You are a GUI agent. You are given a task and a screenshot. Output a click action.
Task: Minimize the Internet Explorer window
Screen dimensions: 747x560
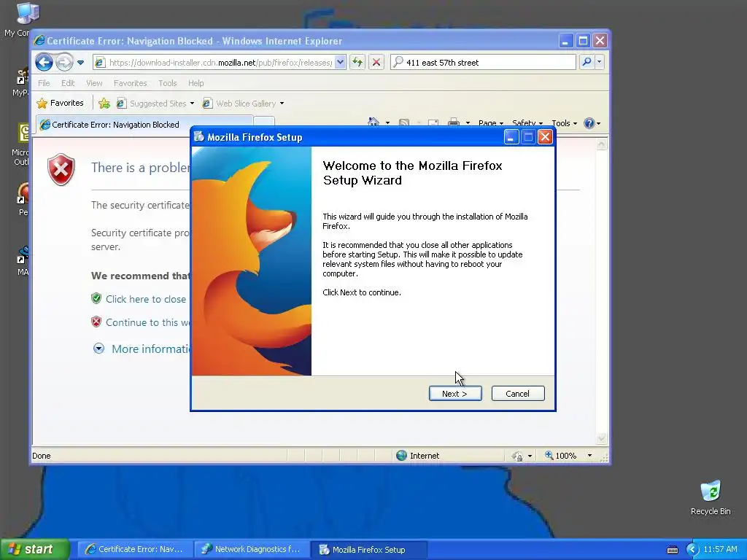tap(566, 41)
